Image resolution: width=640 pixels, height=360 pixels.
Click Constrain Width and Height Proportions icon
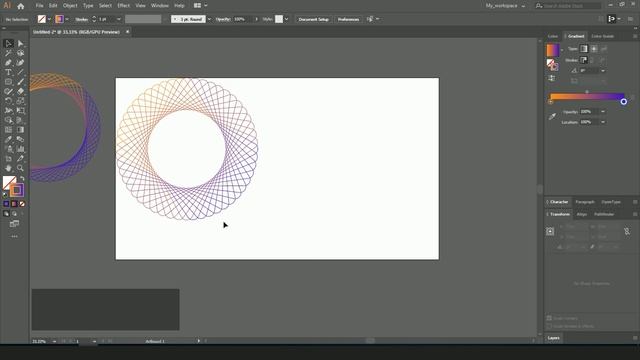coord(627,231)
